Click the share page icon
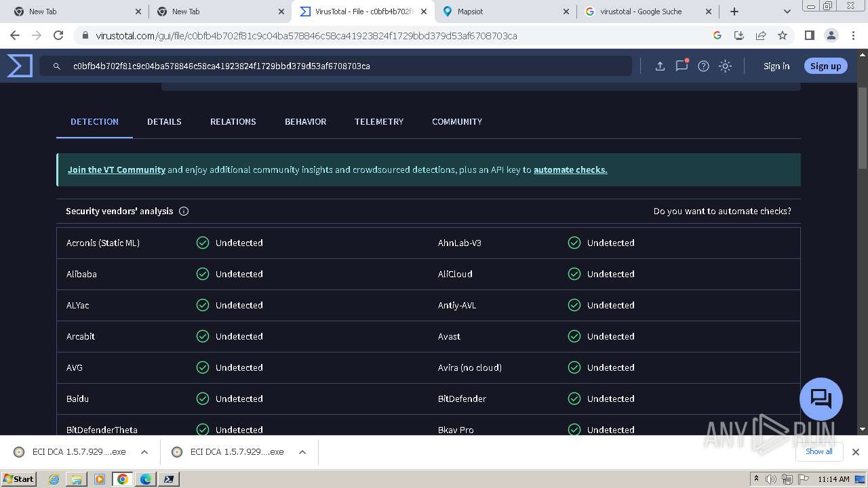The image size is (868, 488). 761,35
